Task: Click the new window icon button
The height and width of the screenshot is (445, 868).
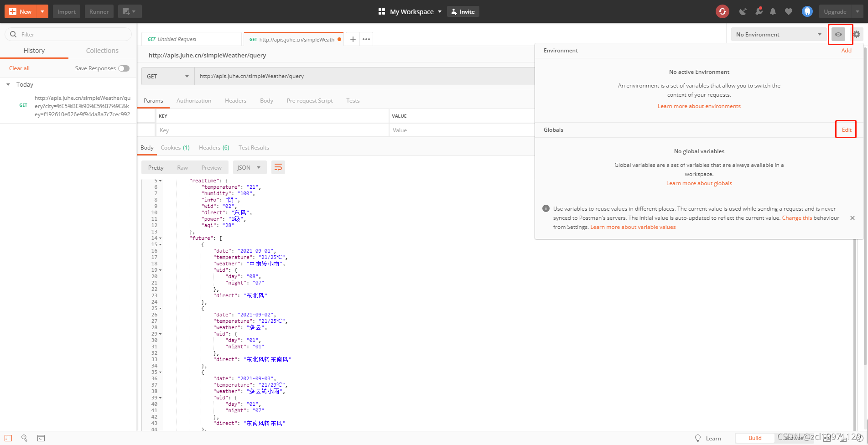Action: coord(130,11)
